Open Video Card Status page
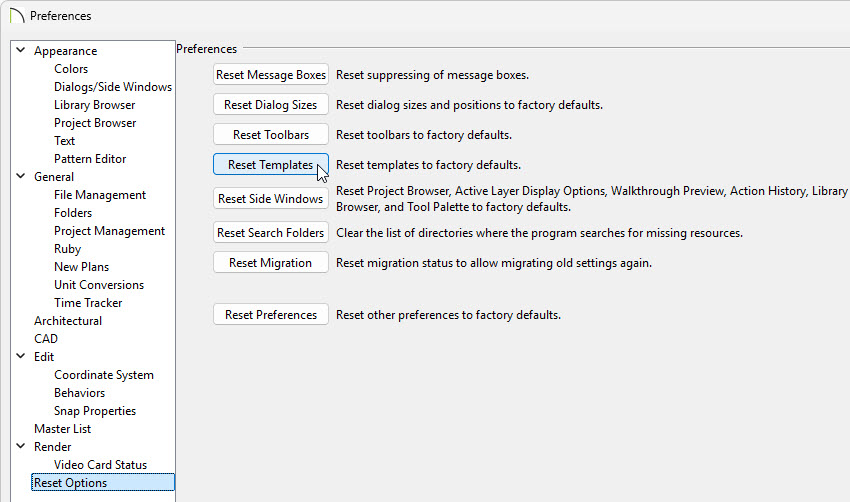The height and width of the screenshot is (502, 850). [x=100, y=465]
